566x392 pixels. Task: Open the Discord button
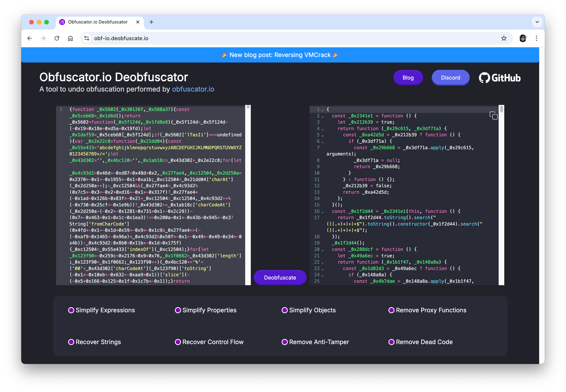click(450, 78)
